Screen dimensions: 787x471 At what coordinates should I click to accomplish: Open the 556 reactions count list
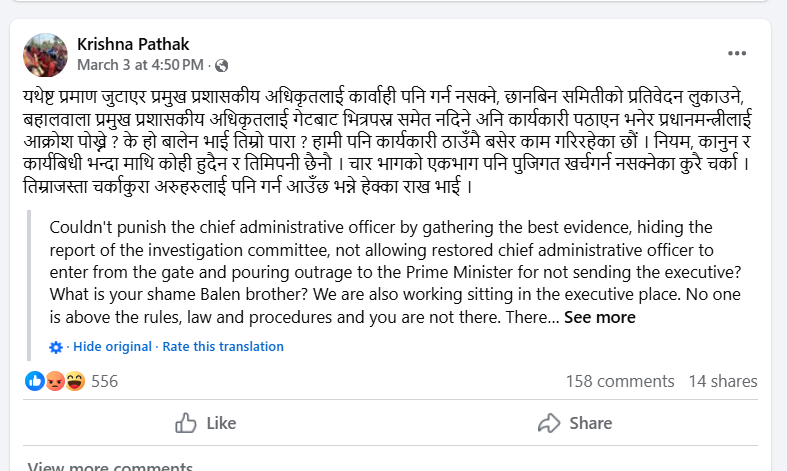click(x=105, y=381)
